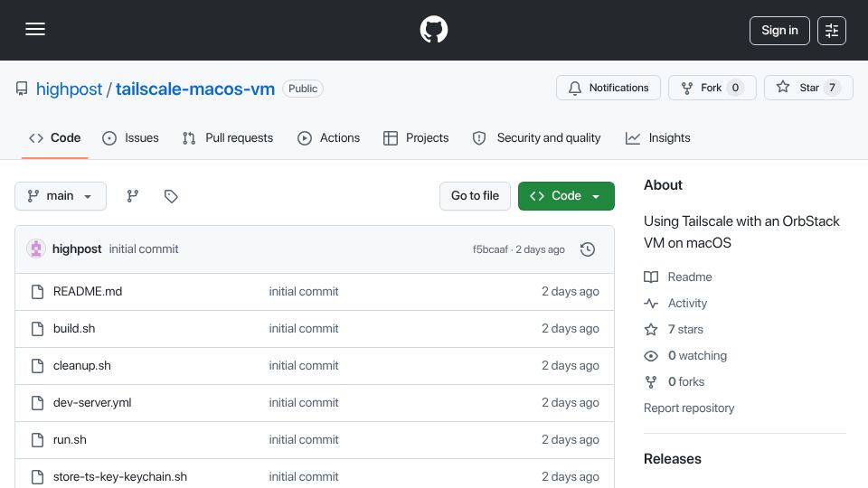Open 'initial commit' message for cleanup.sh row
This screenshot has width=868, height=488.
pos(304,366)
